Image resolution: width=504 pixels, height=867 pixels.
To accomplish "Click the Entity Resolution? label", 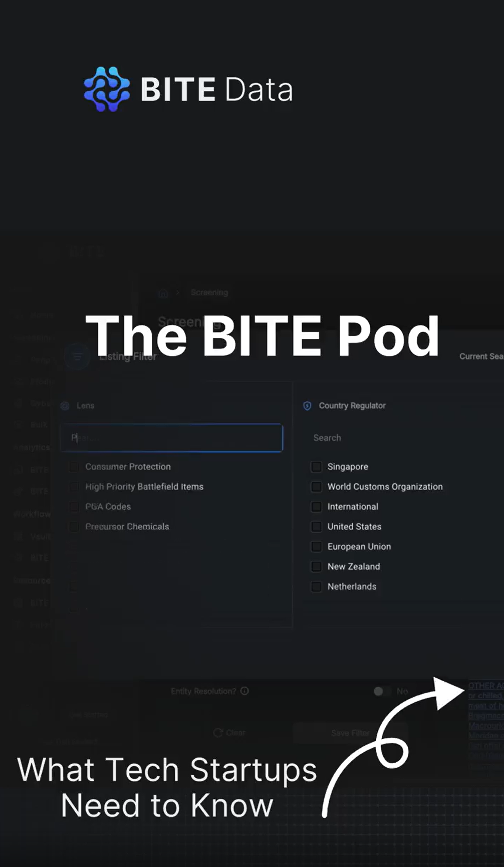I will pos(203,691).
